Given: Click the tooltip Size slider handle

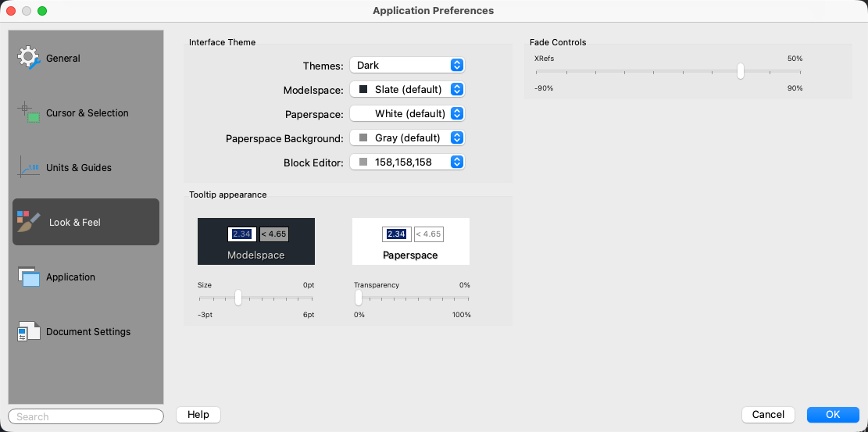Looking at the screenshot, I should pos(238,298).
